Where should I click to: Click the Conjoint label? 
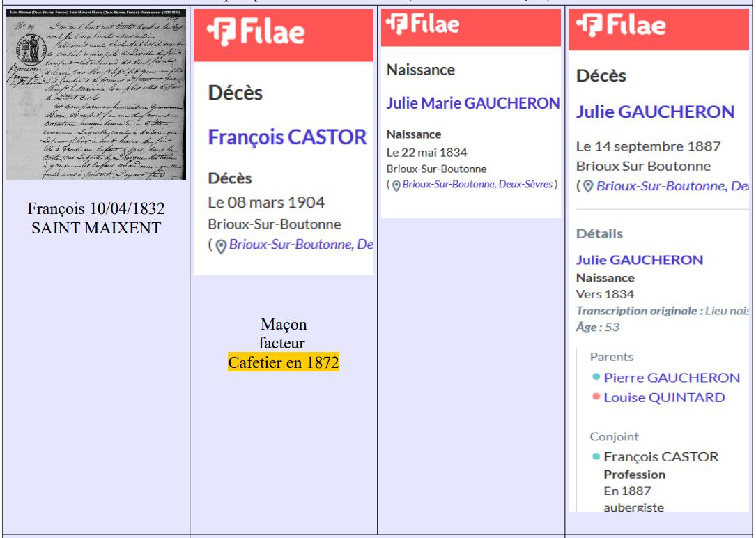click(x=615, y=437)
